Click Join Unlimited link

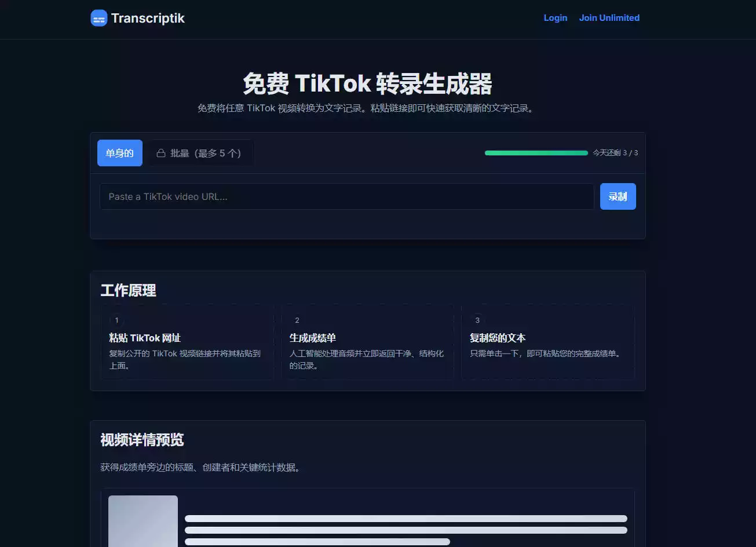(x=609, y=18)
